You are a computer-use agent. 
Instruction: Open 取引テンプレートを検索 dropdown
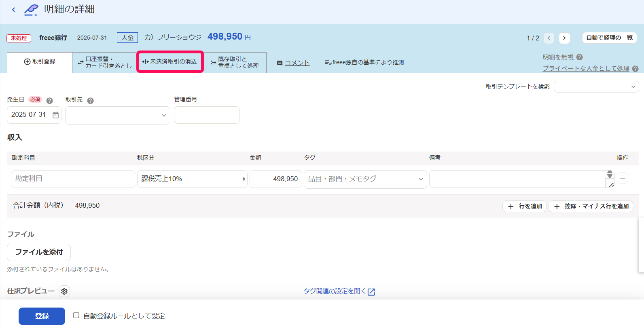click(596, 86)
